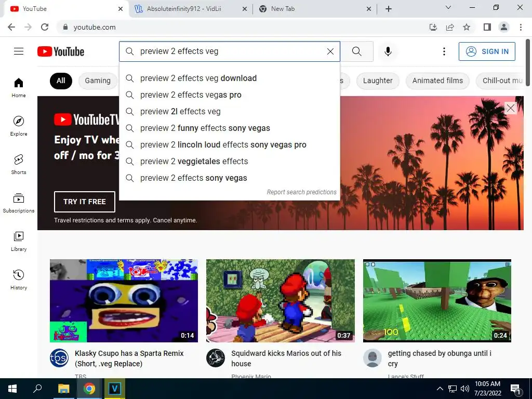Open the YouTube hamburger guide menu
Image resolution: width=532 pixels, height=399 pixels.
[x=19, y=51]
